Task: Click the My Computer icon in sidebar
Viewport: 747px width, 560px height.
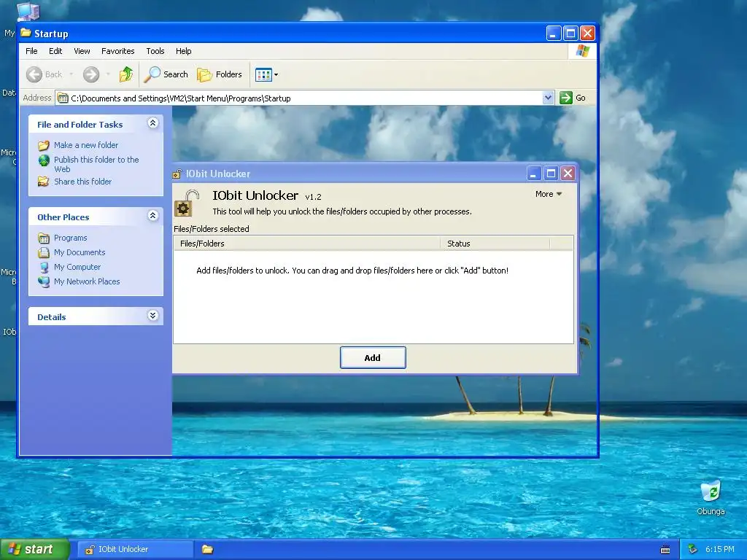Action: click(x=43, y=267)
